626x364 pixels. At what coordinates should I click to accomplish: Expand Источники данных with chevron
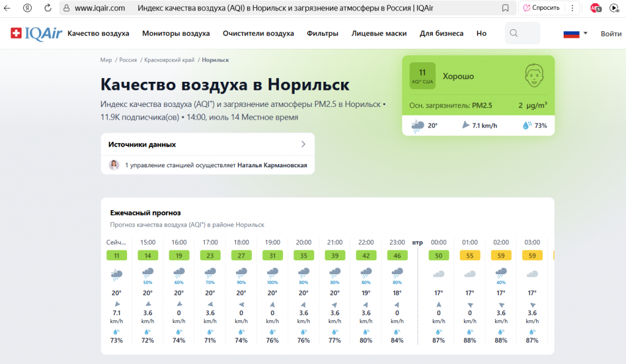303,144
